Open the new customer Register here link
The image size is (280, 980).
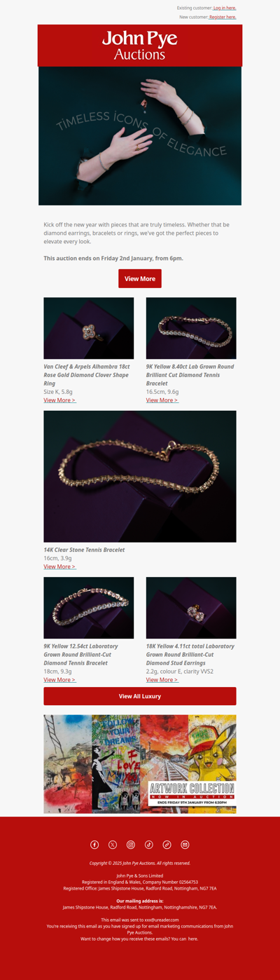tap(223, 17)
